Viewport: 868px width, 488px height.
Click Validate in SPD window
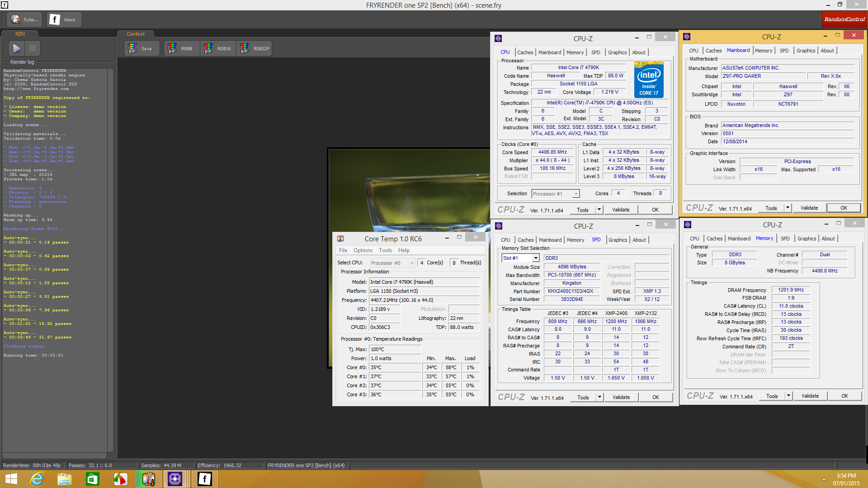pyautogui.click(x=621, y=397)
